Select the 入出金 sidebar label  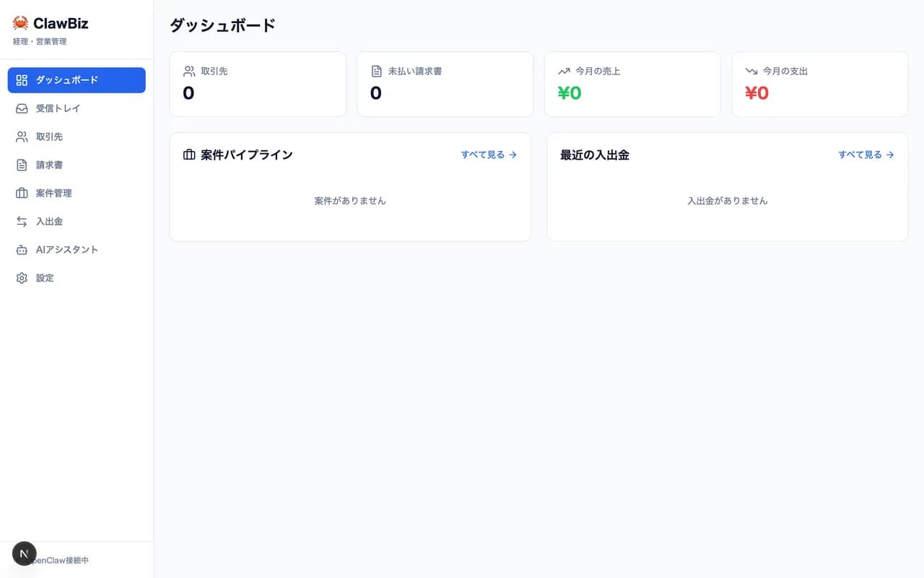click(49, 221)
